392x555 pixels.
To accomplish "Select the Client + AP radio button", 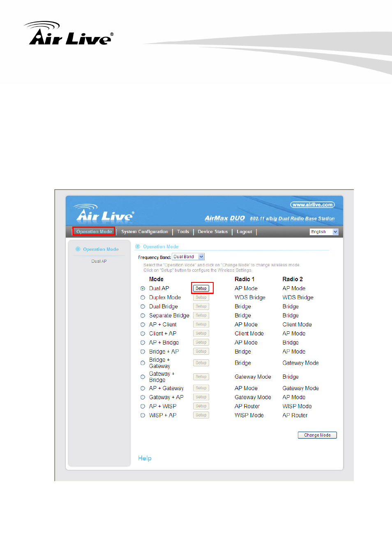I will click(143, 334).
